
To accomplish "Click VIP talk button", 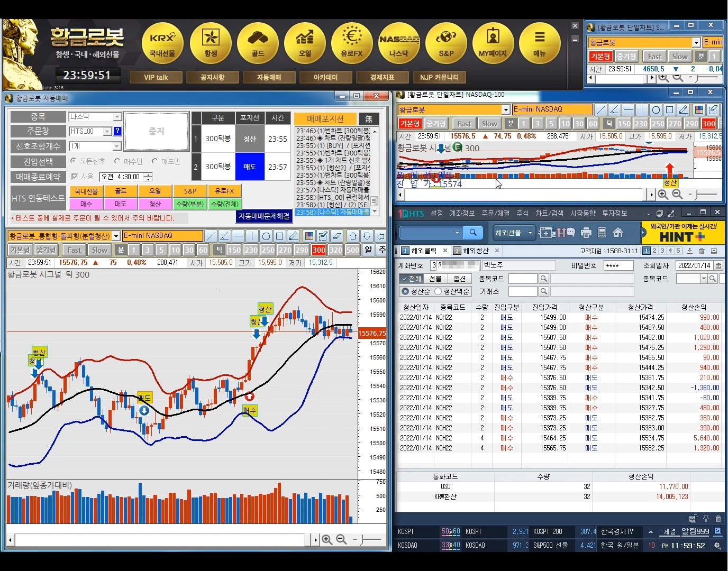I will pos(156,77).
